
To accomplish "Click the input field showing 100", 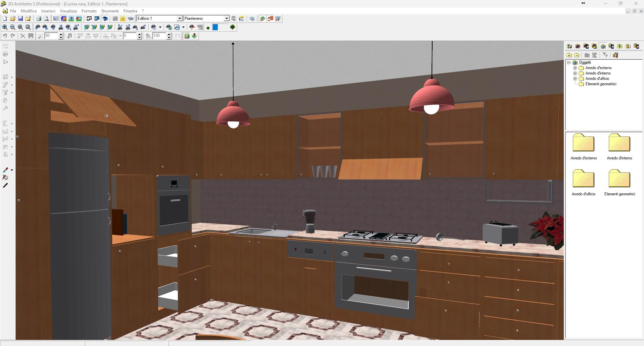I will coord(159,36).
